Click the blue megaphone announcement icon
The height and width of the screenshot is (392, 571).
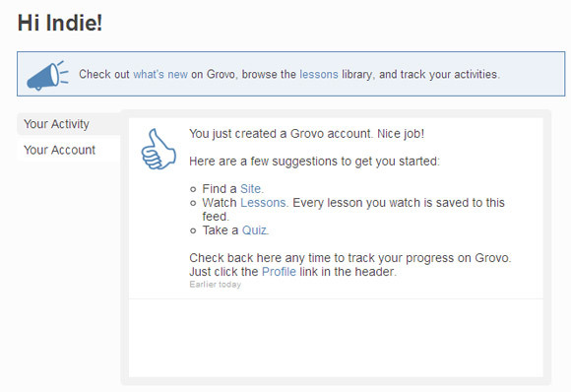coord(47,76)
